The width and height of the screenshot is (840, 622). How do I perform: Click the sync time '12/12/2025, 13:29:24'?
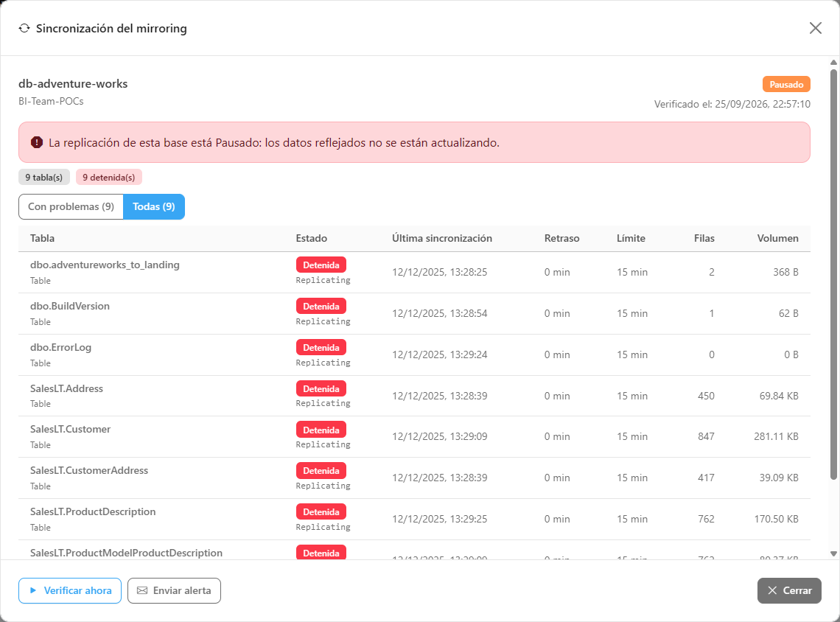[440, 354]
